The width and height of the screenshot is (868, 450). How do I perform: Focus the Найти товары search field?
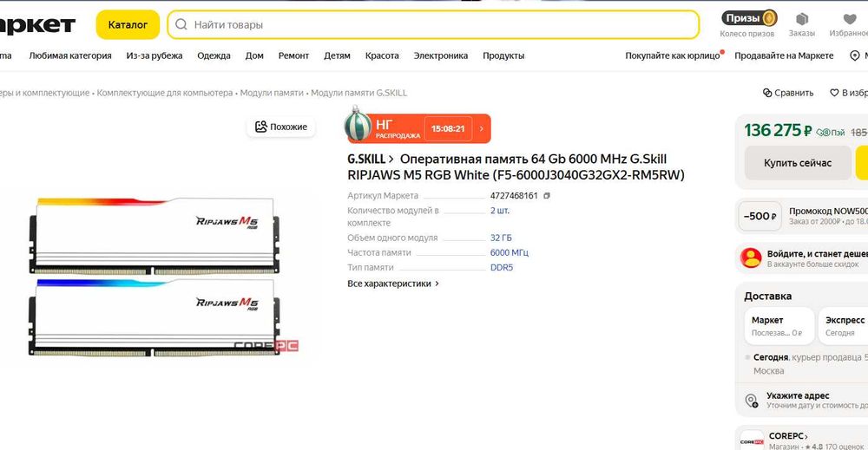coord(433,25)
